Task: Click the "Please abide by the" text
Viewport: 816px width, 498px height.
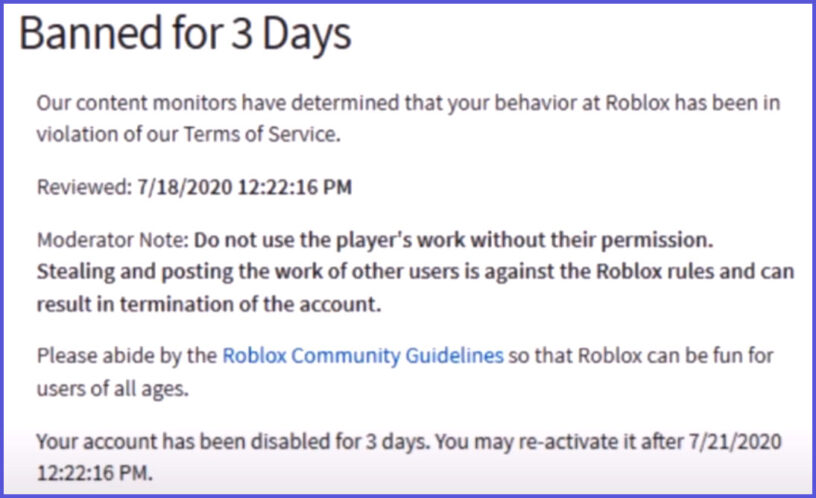Action: pos(126,356)
